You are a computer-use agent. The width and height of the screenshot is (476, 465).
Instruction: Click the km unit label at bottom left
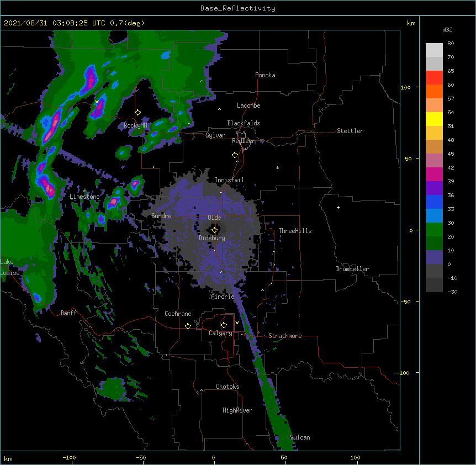(8, 458)
